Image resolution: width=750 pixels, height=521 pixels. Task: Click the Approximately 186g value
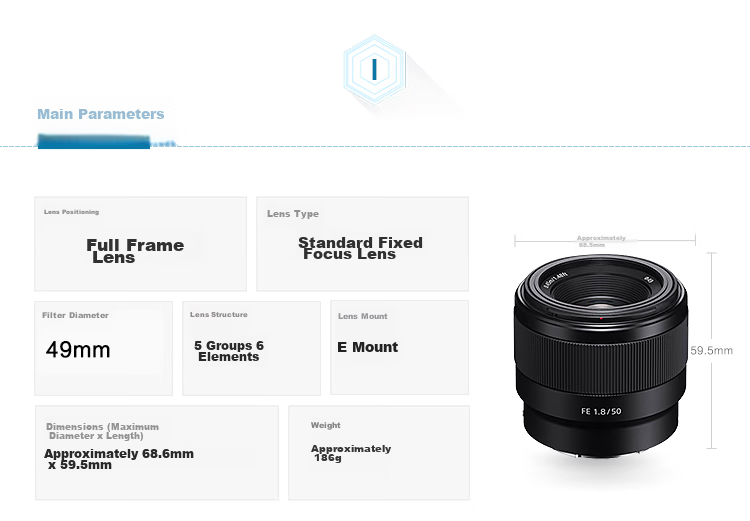[351, 453]
